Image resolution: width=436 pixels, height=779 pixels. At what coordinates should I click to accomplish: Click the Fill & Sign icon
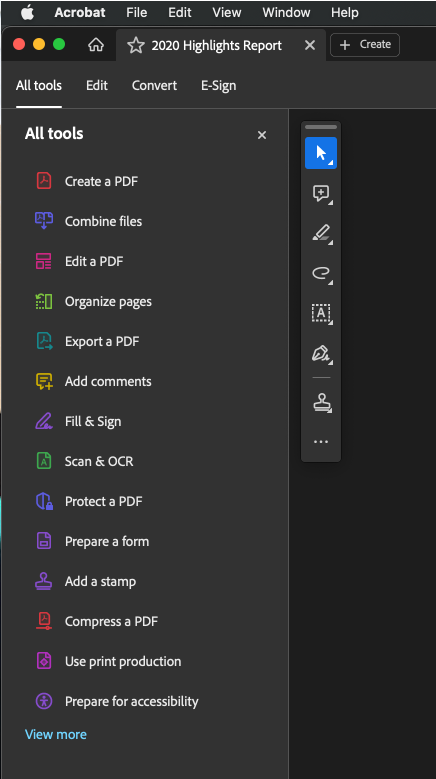pyautogui.click(x=44, y=421)
